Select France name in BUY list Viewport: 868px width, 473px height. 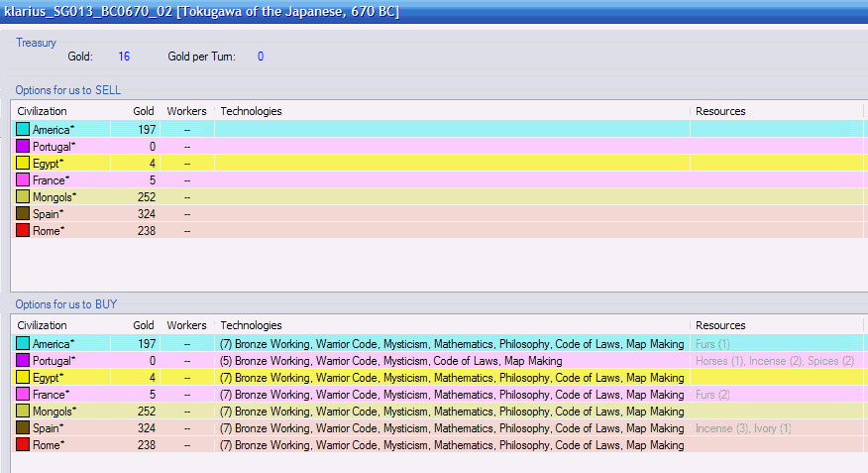tap(51, 395)
